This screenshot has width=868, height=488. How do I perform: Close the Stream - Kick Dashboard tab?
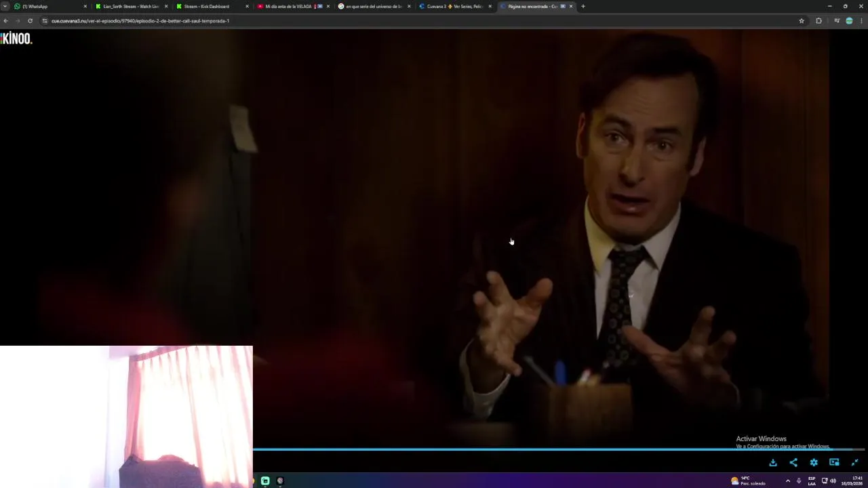point(247,6)
